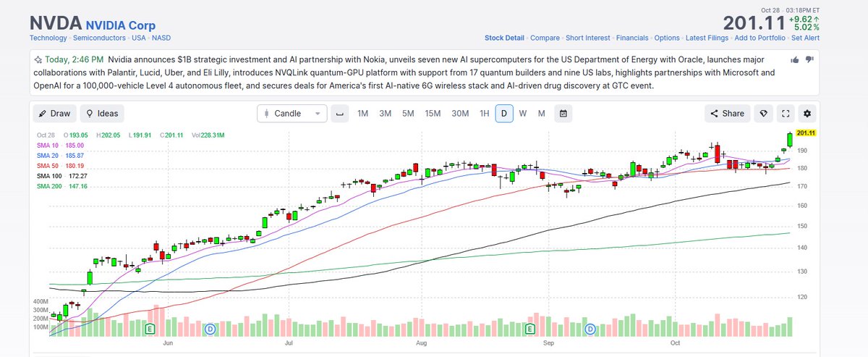Click the dividend D marker after September
Viewport: 868px width, 357px height.
(590, 329)
